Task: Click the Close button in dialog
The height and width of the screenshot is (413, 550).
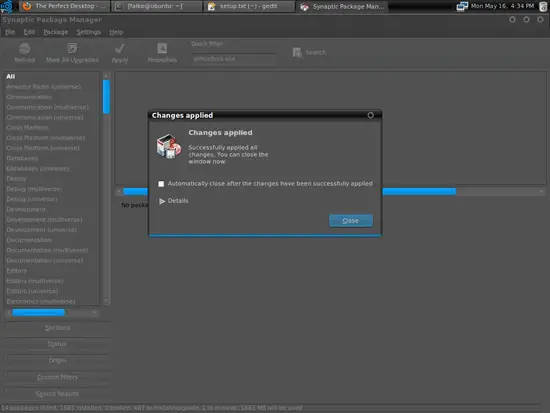Action: (x=351, y=221)
